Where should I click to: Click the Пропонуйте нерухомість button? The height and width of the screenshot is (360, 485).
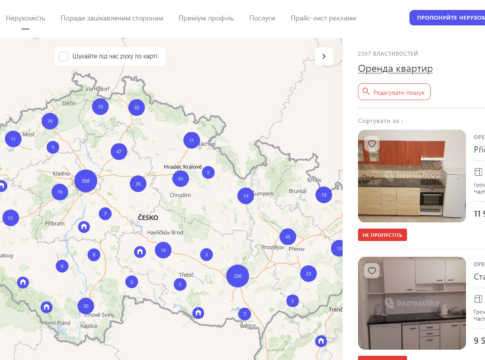(447, 18)
